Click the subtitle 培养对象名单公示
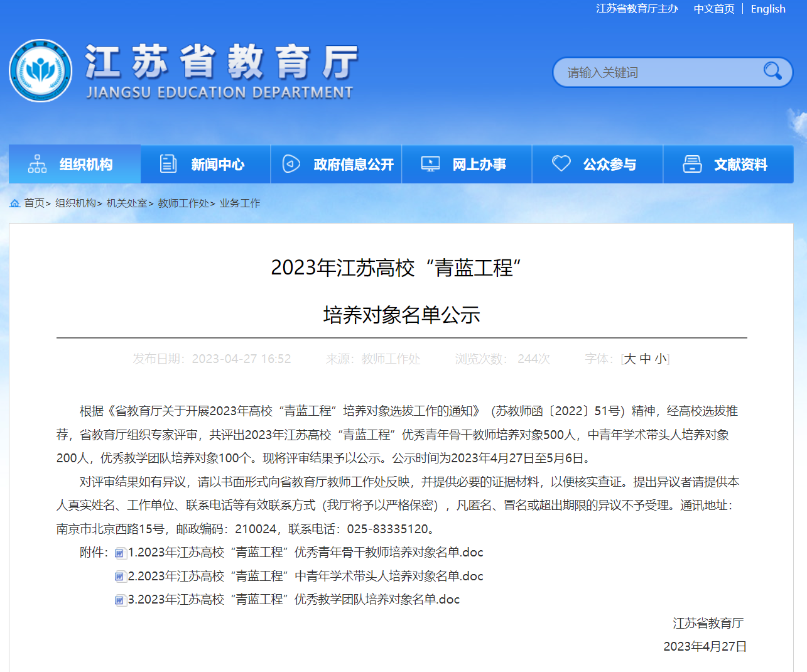The height and width of the screenshot is (672, 807). pos(402,315)
